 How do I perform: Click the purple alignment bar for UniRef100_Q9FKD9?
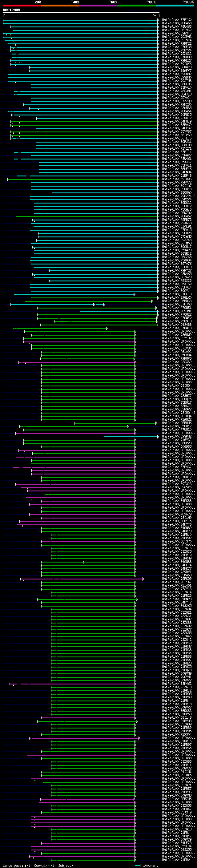[82, 579]
